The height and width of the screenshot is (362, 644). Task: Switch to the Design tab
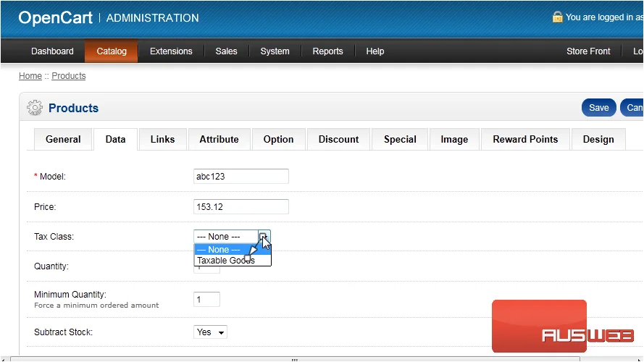tap(598, 140)
